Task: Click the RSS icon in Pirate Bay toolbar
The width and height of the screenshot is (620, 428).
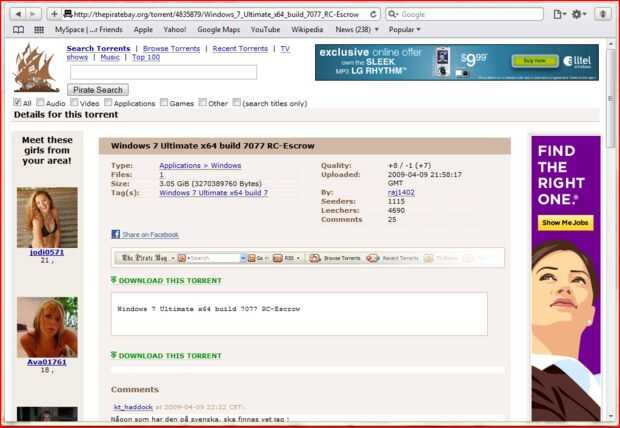Action: click(278, 258)
